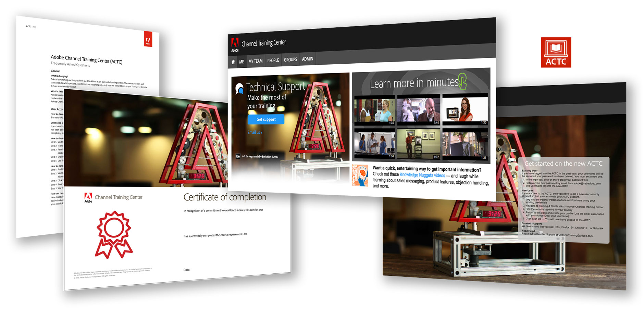The width and height of the screenshot is (644, 312).
Task: Click "Browser Support" heading in ACTC panel
Action: (532, 223)
